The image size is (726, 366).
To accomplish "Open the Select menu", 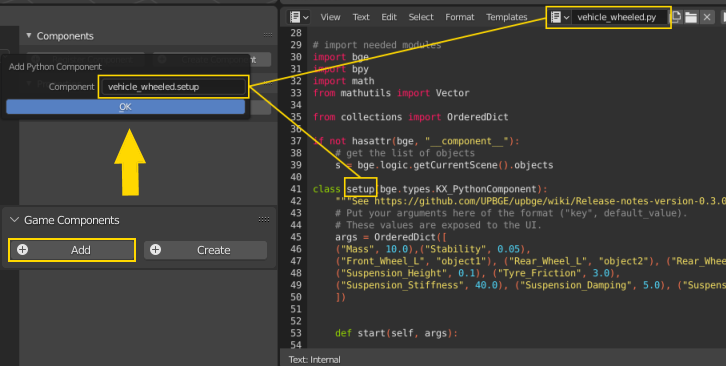I will (x=421, y=17).
